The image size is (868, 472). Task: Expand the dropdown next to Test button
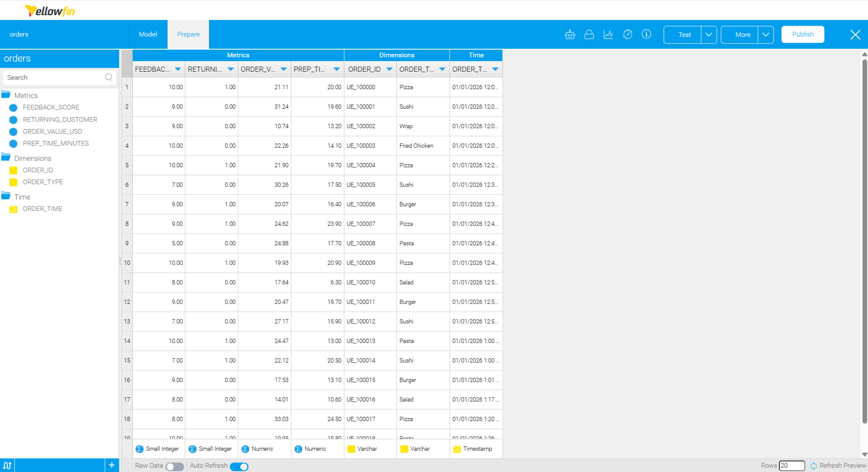[709, 34]
